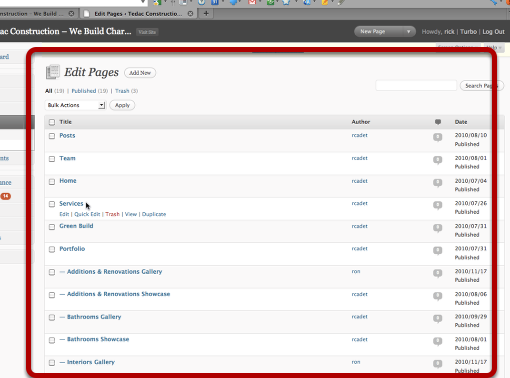Open the Services page title
The image size is (510, 378).
click(71, 203)
